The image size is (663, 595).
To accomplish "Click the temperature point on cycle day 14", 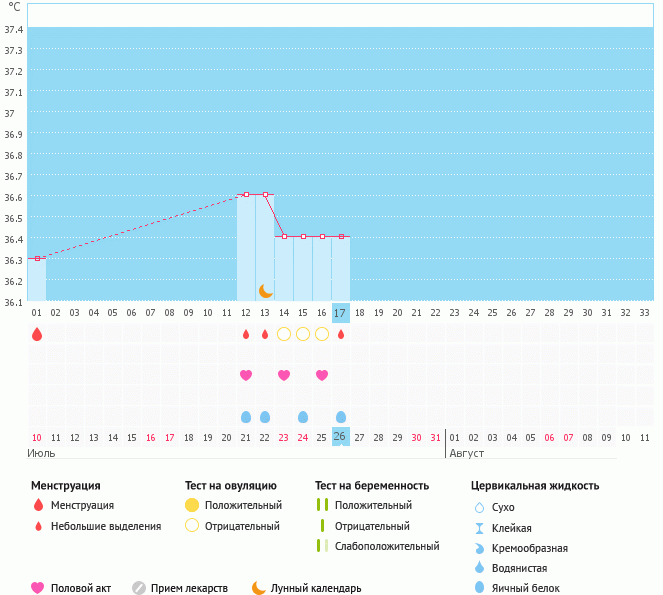I will pos(284,236).
